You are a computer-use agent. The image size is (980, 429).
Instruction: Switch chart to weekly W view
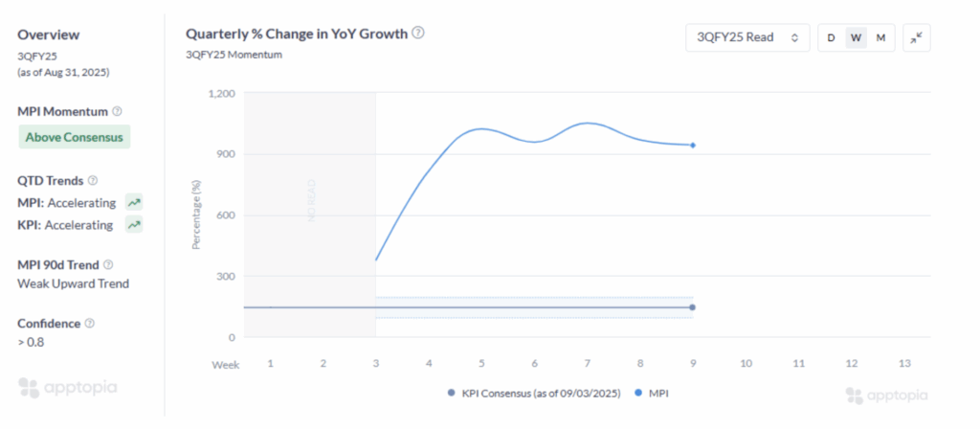pos(856,37)
